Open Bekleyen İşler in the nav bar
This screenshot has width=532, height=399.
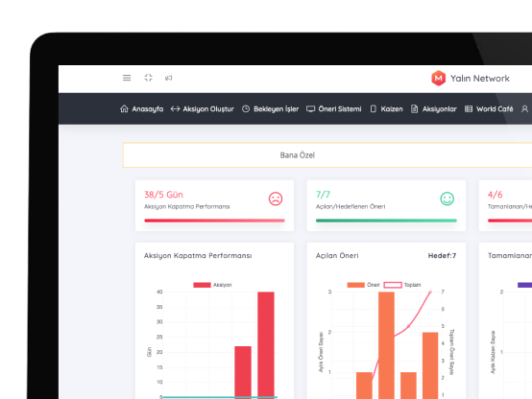point(277,109)
